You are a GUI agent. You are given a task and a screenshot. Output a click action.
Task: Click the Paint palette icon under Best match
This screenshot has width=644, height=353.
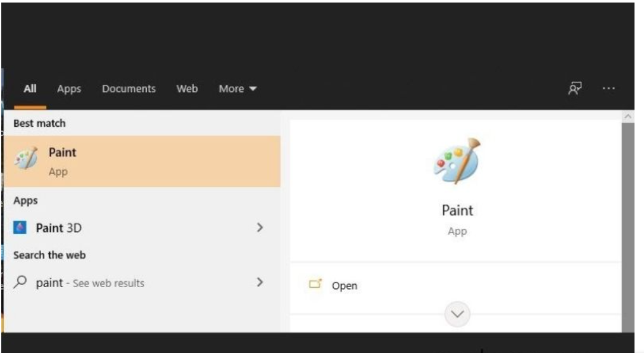(26, 158)
